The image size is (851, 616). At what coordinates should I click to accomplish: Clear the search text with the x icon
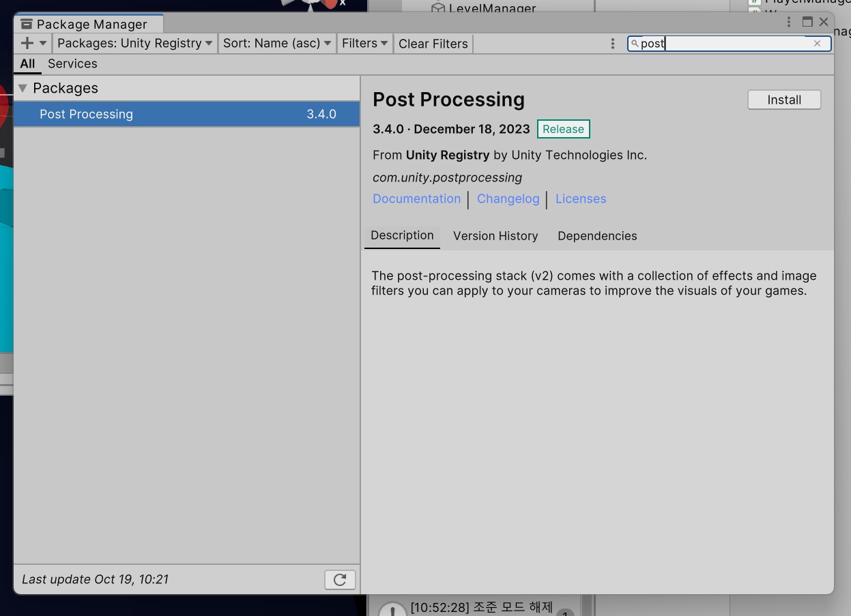[x=817, y=44]
